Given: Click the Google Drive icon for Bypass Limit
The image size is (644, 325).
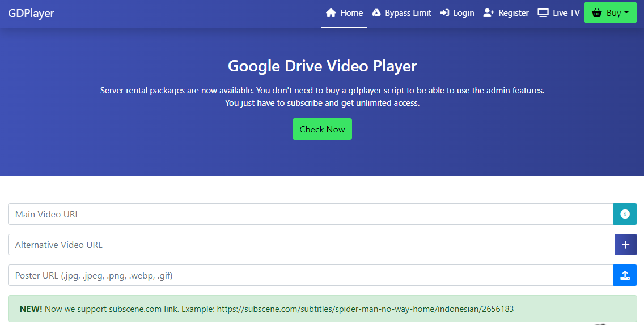Looking at the screenshot, I should coord(376,13).
